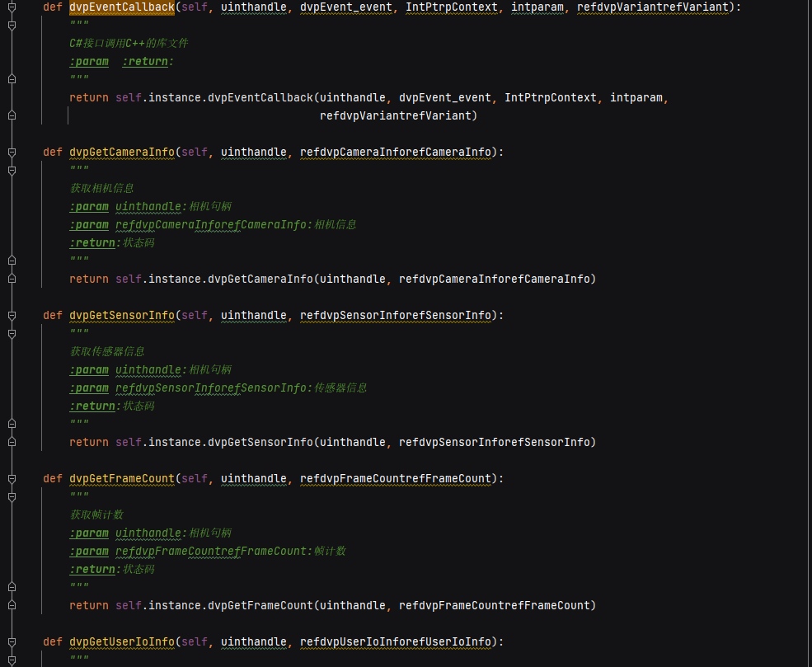Click the fold end marker at dvpGetCameraInfo return line

click(12, 279)
